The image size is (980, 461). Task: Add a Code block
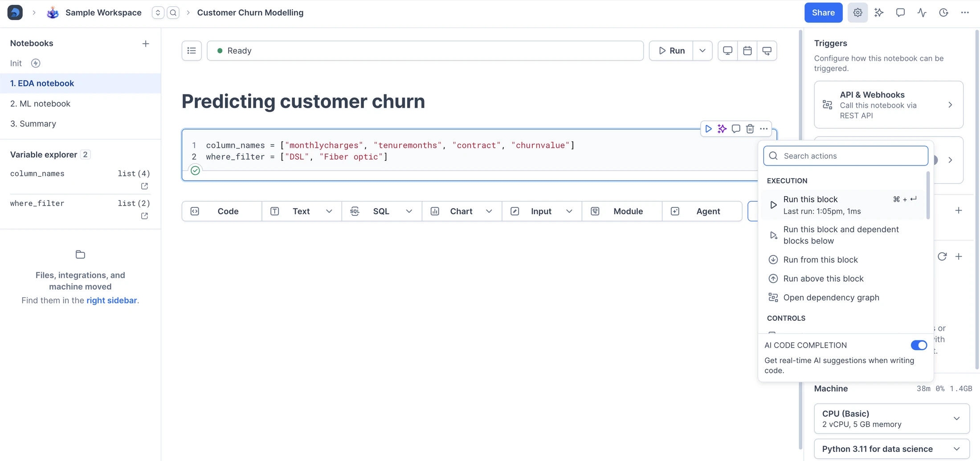pyautogui.click(x=222, y=211)
